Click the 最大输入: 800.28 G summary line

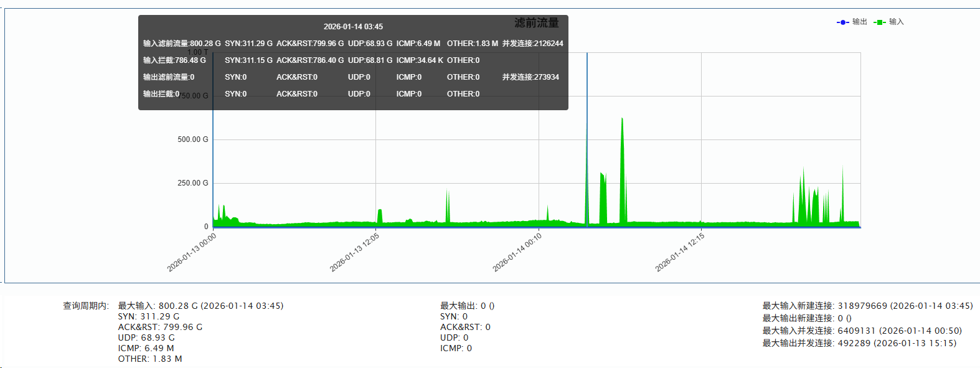pyautogui.click(x=200, y=306)
